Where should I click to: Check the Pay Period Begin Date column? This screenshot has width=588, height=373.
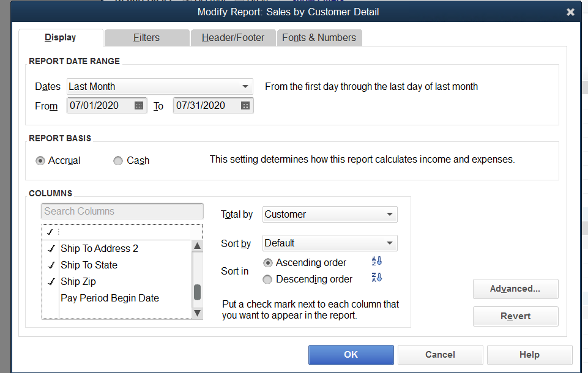(x=51, y=298)
